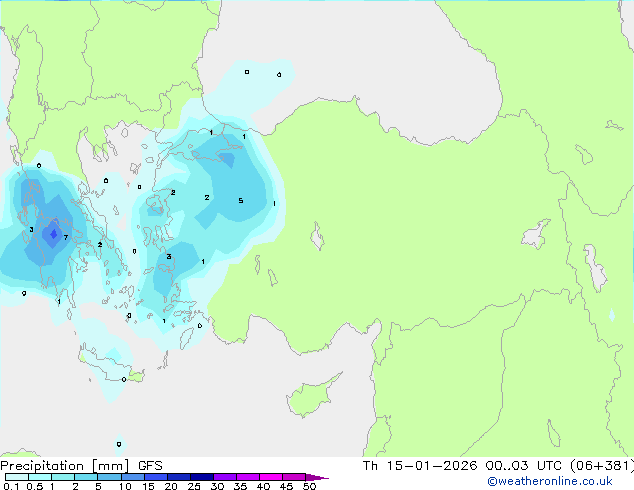
Task: Click the 0.5–1 mm legend color swatch
Action: (x=40, y=477)
